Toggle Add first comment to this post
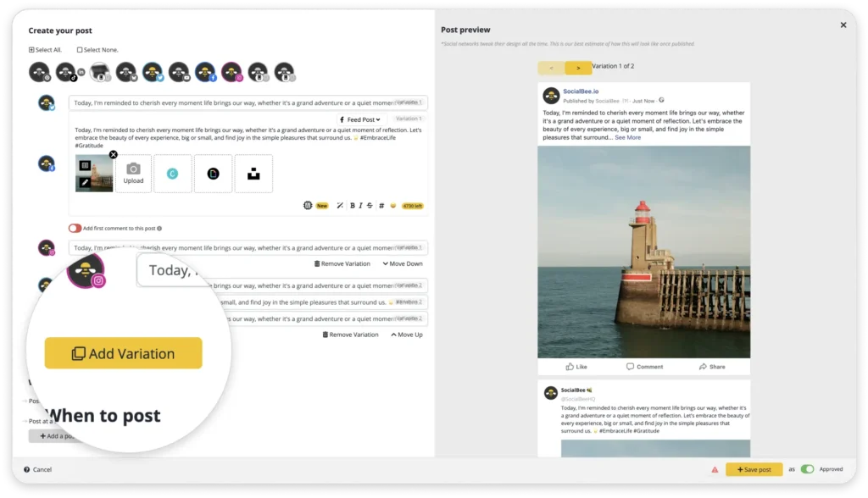Image resolution: width=868 pixels, height=498 pixels. point(75,228)
